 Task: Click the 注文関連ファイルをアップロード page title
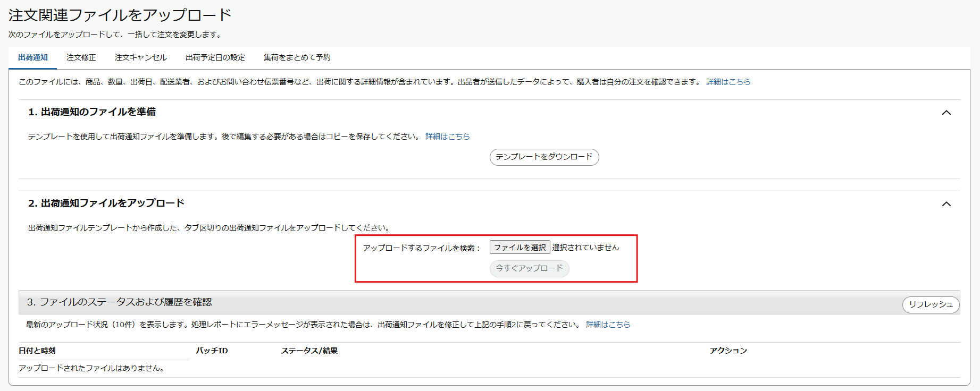pos(120,15)
